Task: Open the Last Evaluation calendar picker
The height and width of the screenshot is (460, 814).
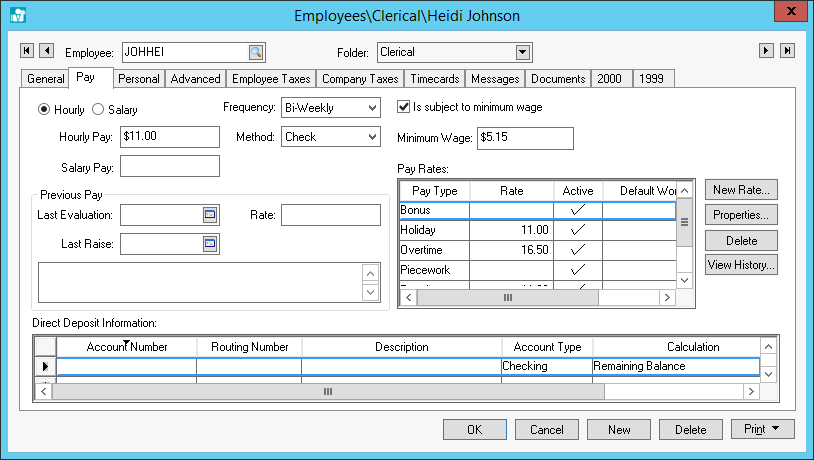Action: (210, 214)
